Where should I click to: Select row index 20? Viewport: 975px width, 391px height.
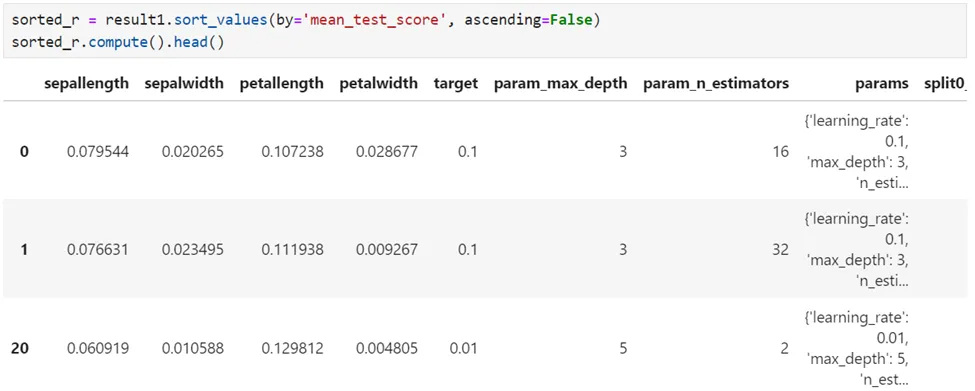point(20,348)
